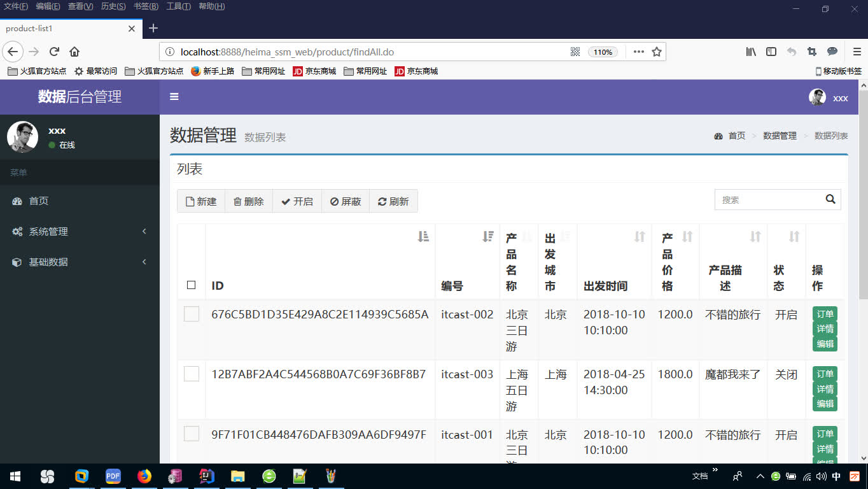Check the row checkbox for itcast-003
The height and width of the screenshot is (489, 868).
coord(192,374)
